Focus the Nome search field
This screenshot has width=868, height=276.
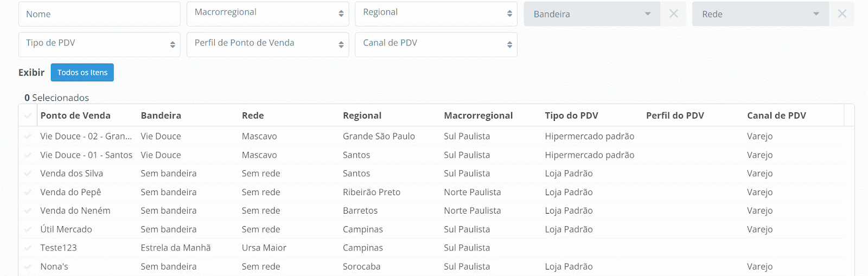point(99,14)
